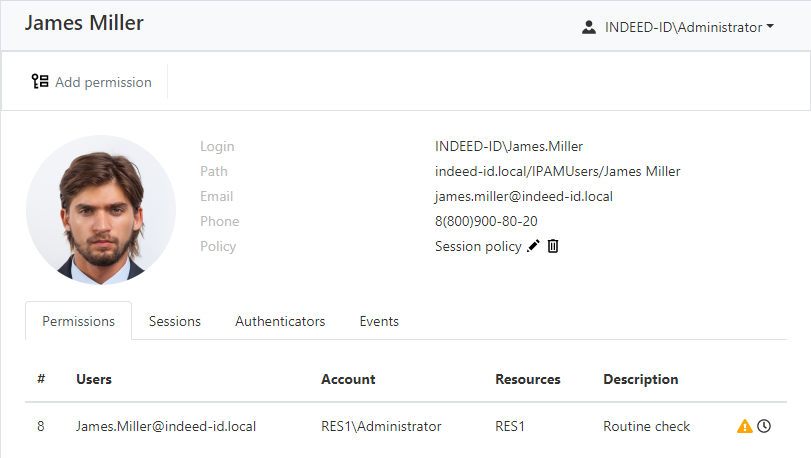The image size is (811, 458).
Task: Click James Miller's profile photo
Action: 101,210
